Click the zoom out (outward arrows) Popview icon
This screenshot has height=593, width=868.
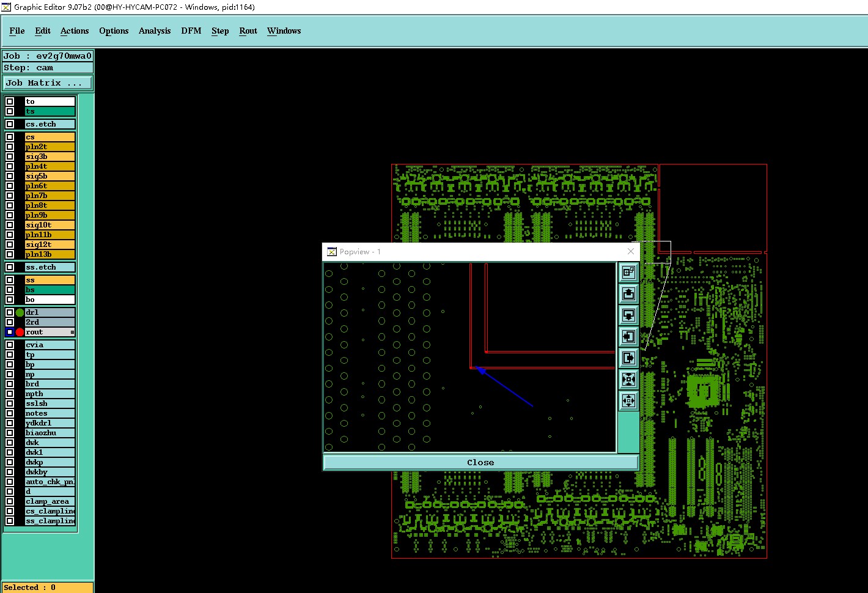tap(628, 401)
